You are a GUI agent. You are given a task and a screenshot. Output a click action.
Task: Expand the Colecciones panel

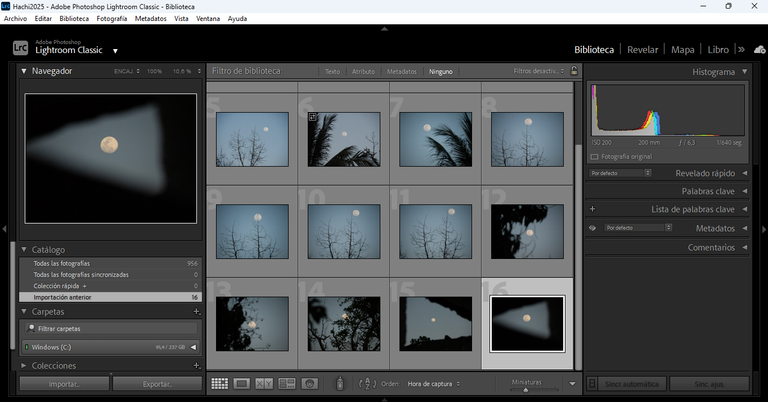[x=24, y=365]
